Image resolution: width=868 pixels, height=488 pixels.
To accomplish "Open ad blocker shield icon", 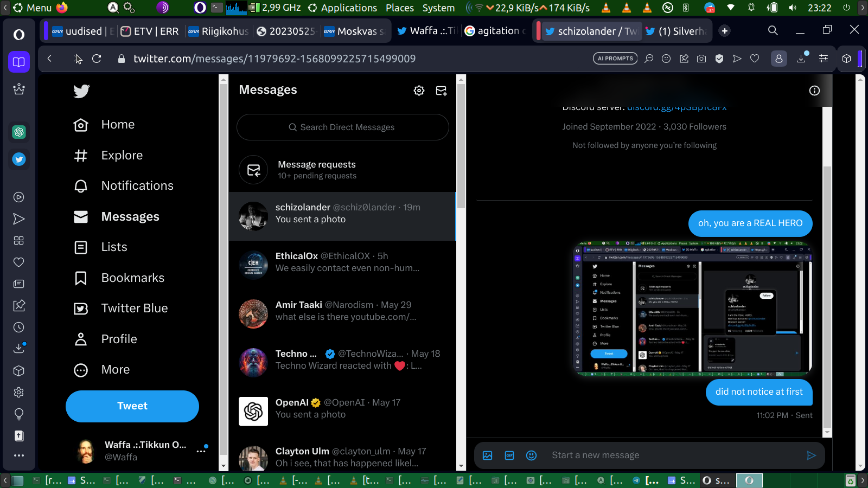I will [x=719, y=59].
